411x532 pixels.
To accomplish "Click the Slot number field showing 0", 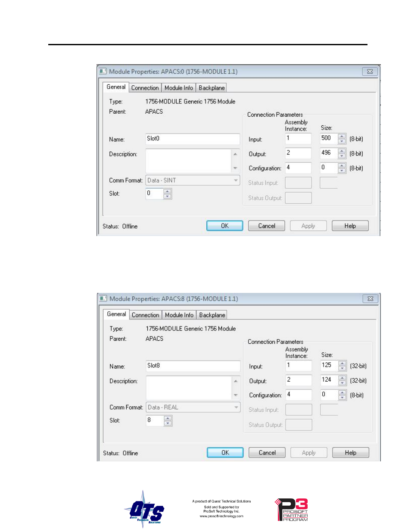I will [155, 194].
